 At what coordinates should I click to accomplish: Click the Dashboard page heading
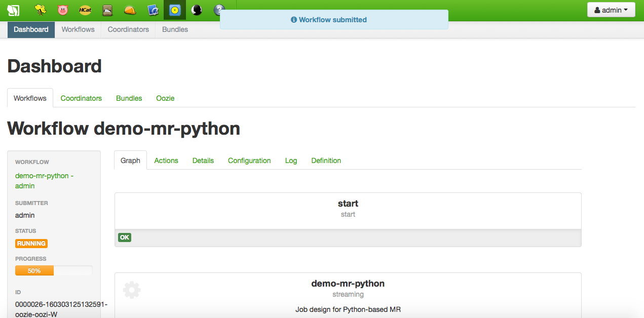[55, 66]
